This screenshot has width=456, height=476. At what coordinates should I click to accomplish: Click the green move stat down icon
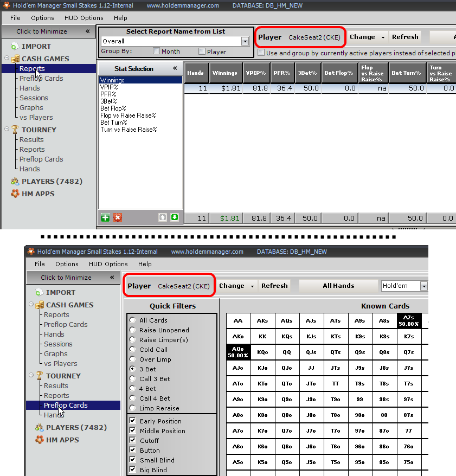click(175, 217)
